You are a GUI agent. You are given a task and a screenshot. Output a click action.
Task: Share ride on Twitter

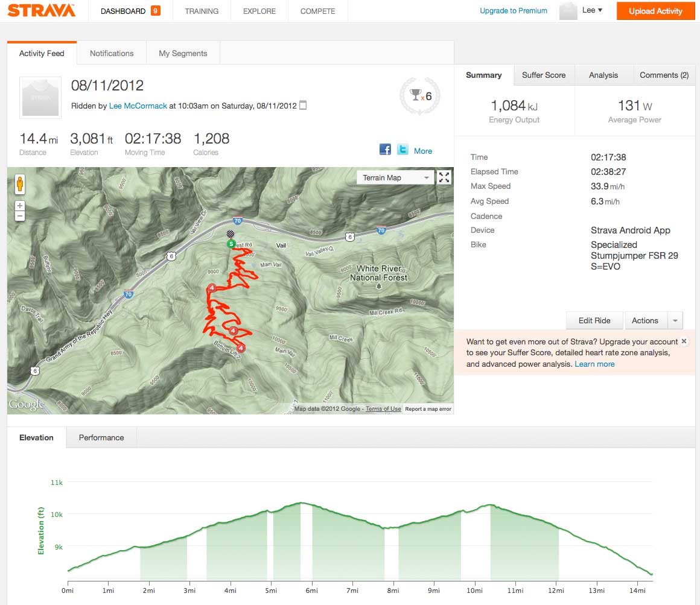[x=402, y=150]
